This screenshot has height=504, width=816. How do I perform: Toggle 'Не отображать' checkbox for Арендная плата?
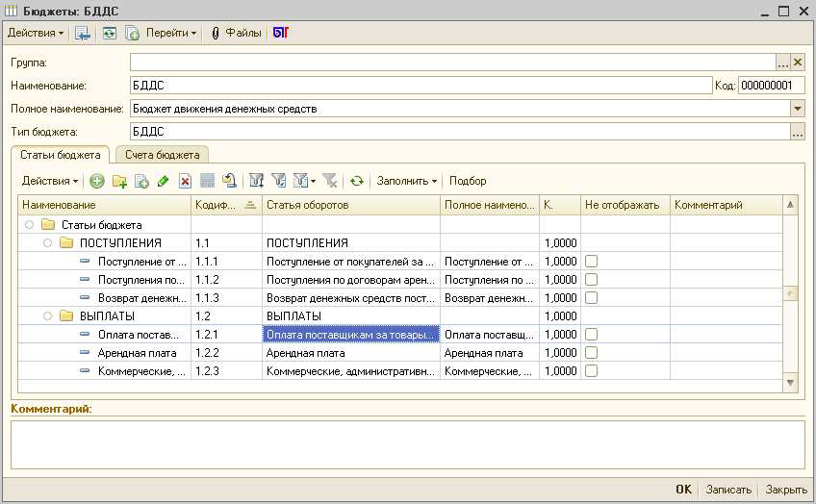(591, 353)
